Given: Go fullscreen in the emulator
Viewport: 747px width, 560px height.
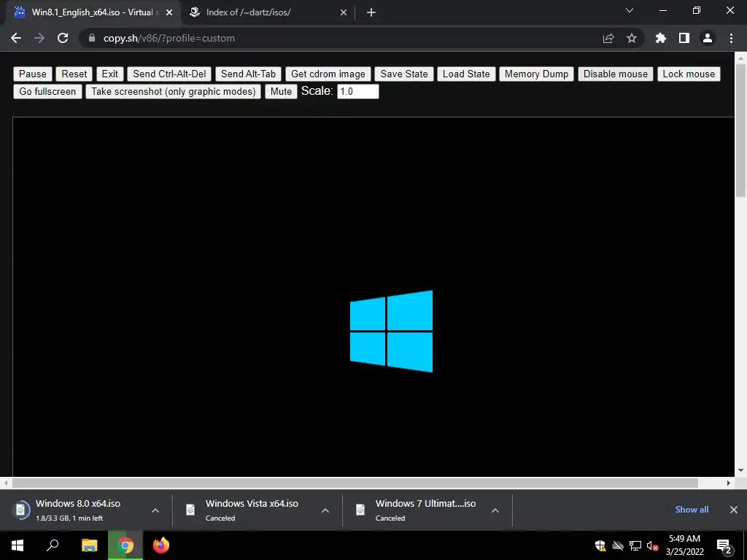Looking at the screenshot, I should tap(47, 91).
